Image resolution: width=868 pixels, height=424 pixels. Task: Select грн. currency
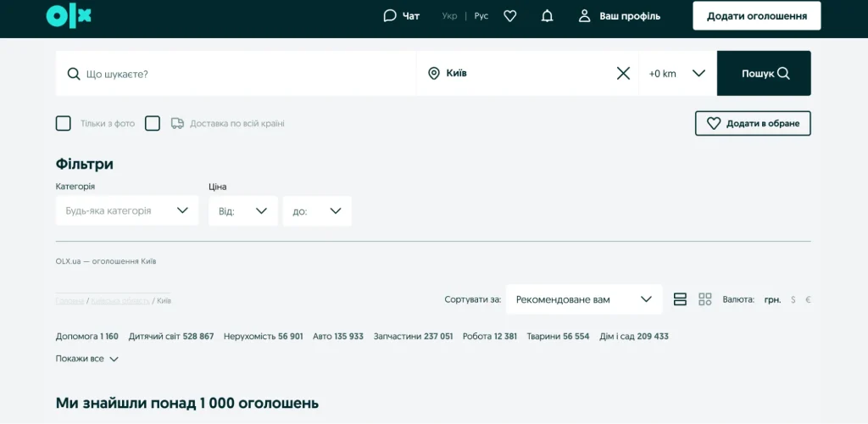[x=773, y=299]
